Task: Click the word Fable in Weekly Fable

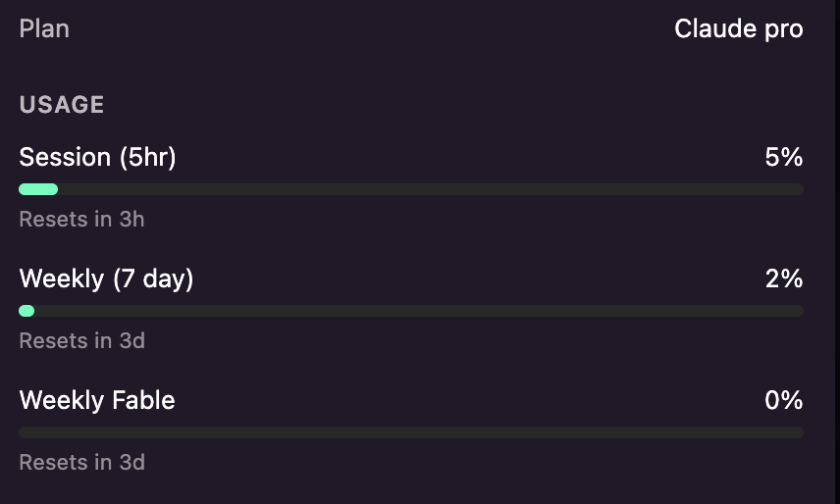Action: point(143,400)
